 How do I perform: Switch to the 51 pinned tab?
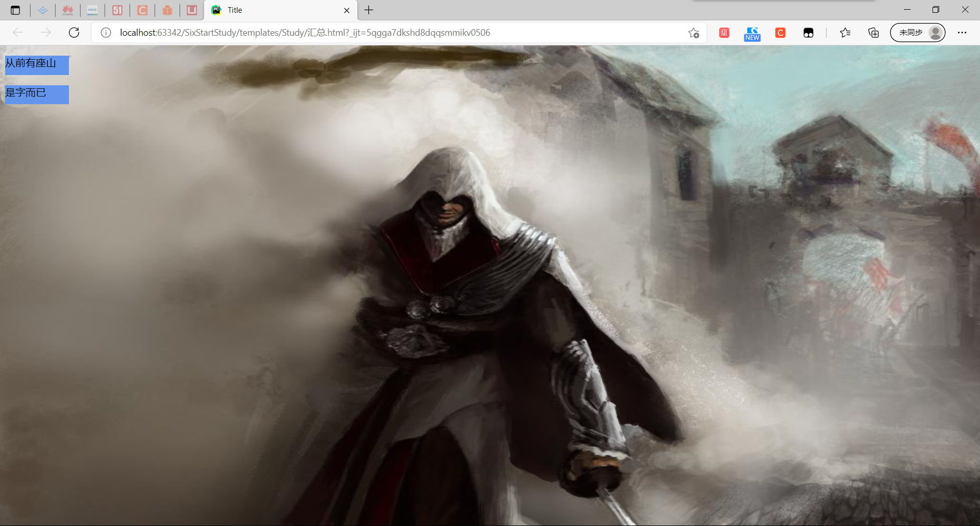(x=117, y=10)
